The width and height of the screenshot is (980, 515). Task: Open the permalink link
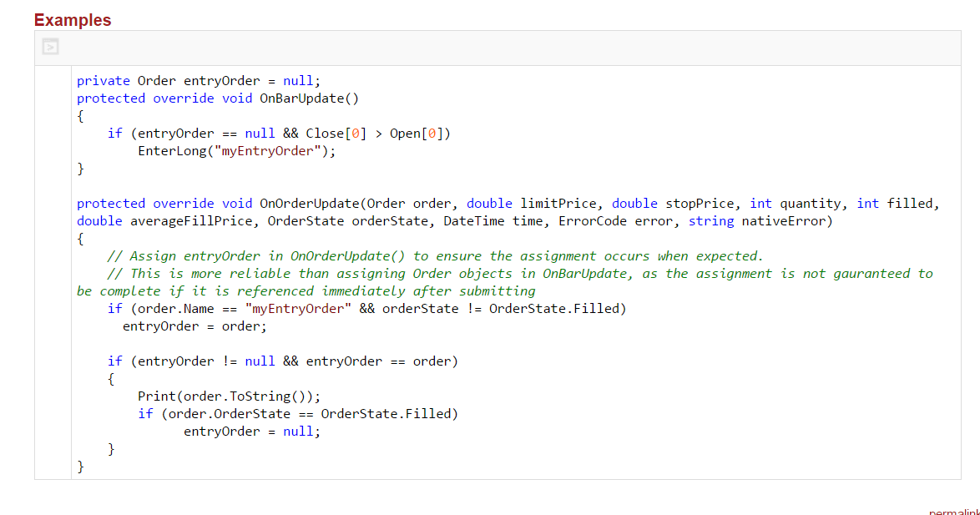pyautogui.click(x=955, y=512)
